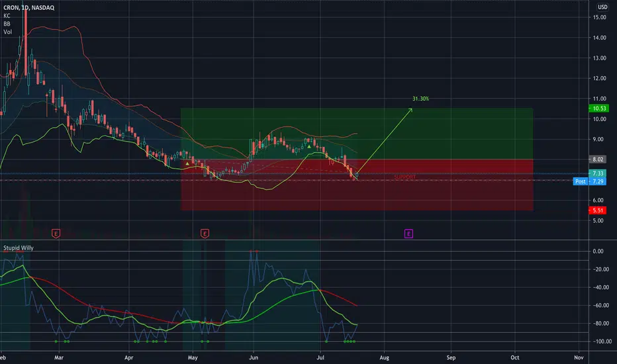This screenshot has width=617, height=364.
Task: Click Jul on the time axis
Action: [320, 357]
